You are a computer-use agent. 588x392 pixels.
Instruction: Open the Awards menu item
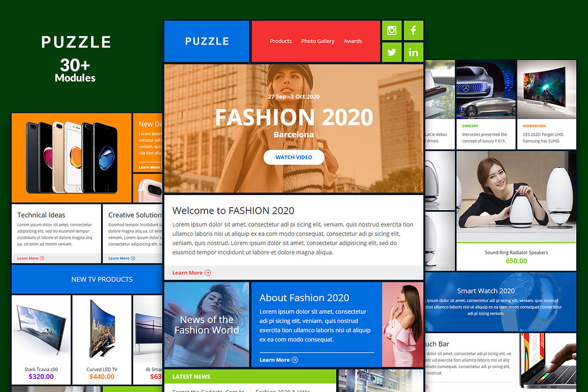click(353, 41)
